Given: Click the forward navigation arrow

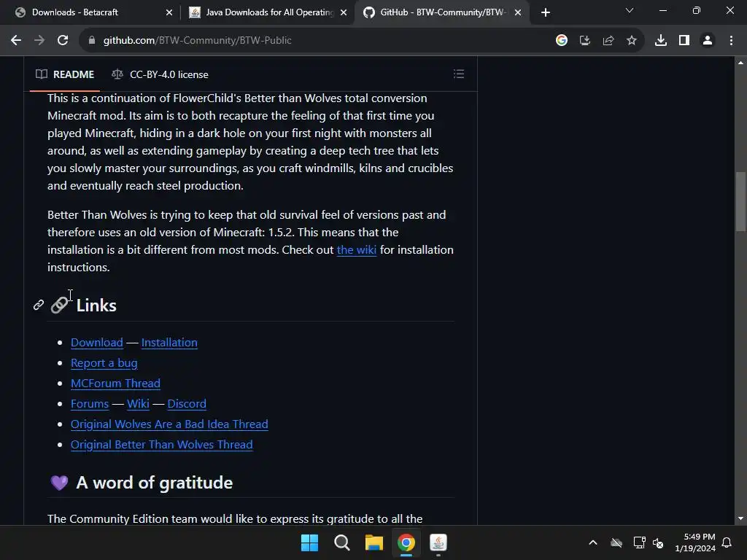Looking at the screenshot, I should (39, 41).
